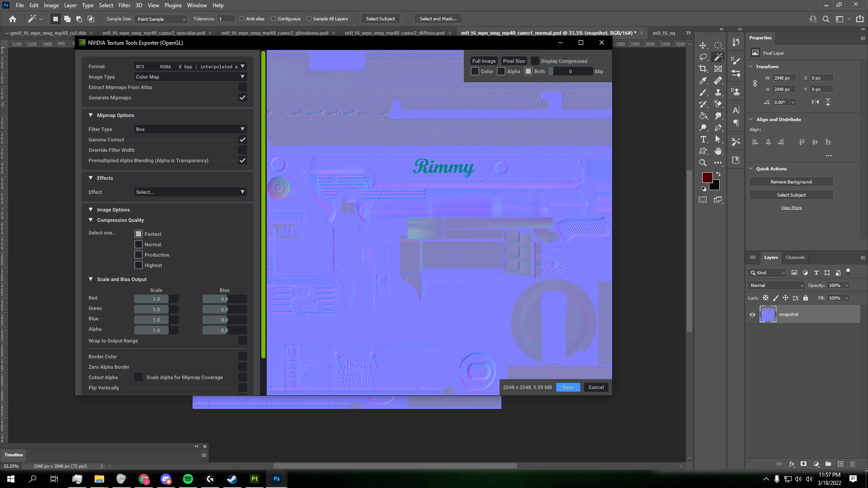
Task: Open the Character panel icon
Action: coord(736,110)
